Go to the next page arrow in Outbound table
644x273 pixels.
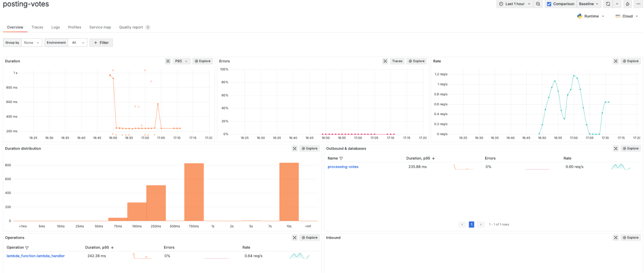[x=481, y=224]
